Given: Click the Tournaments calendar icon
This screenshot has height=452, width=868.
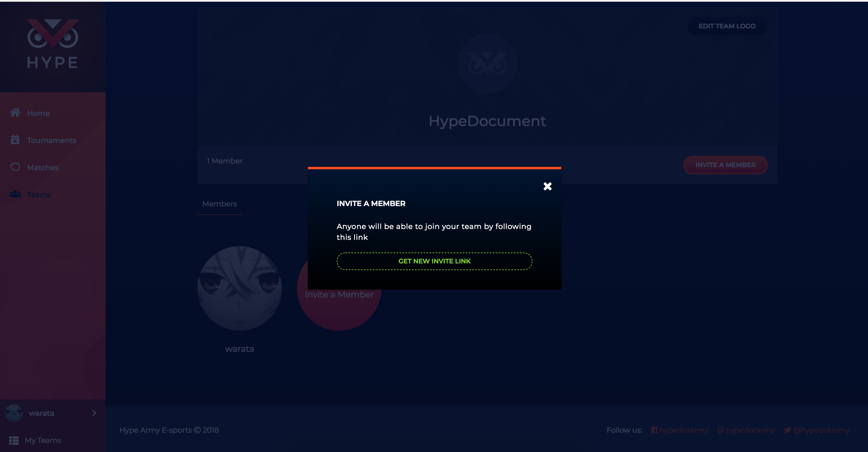Looking at the screenshot, I should coord(15,140).
